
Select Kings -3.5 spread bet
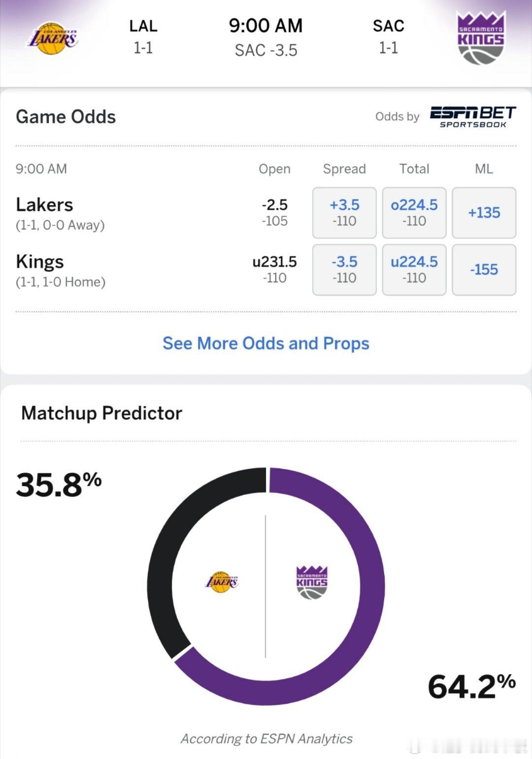[x=344, y=270]
